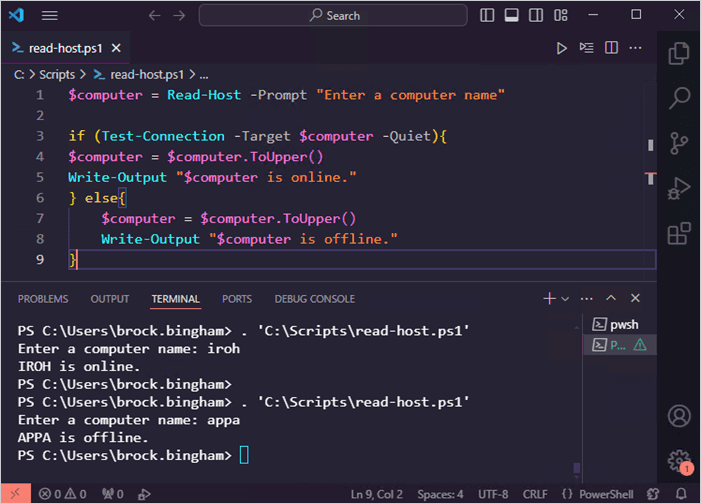The height and width of the screenshot is (504, 701).
Task: Click the else keyword on line 6
Action: pos(101,198)
